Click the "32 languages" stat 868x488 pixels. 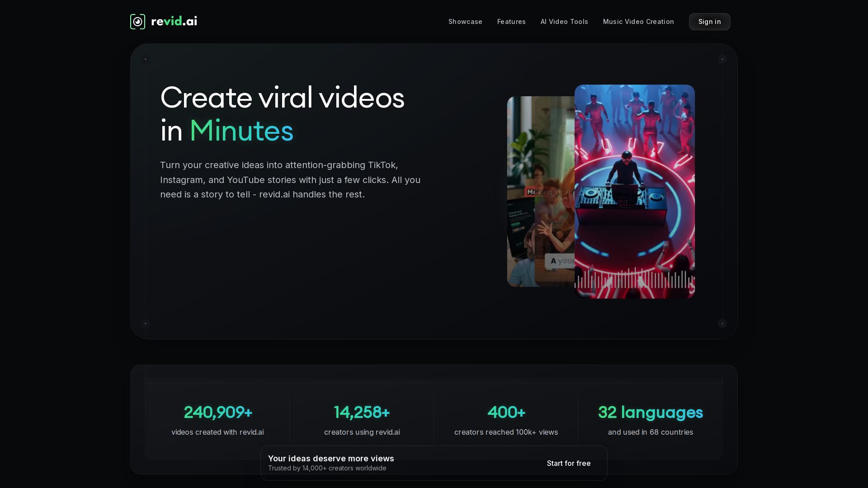650,412
